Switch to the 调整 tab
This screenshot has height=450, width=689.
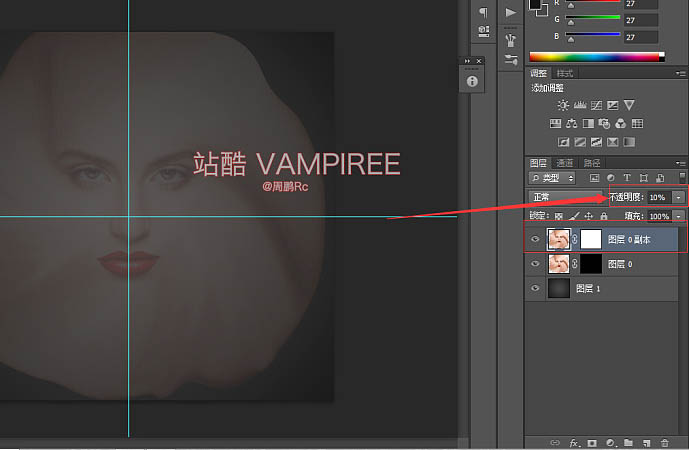pyautogui.click(x=538, y=73)
